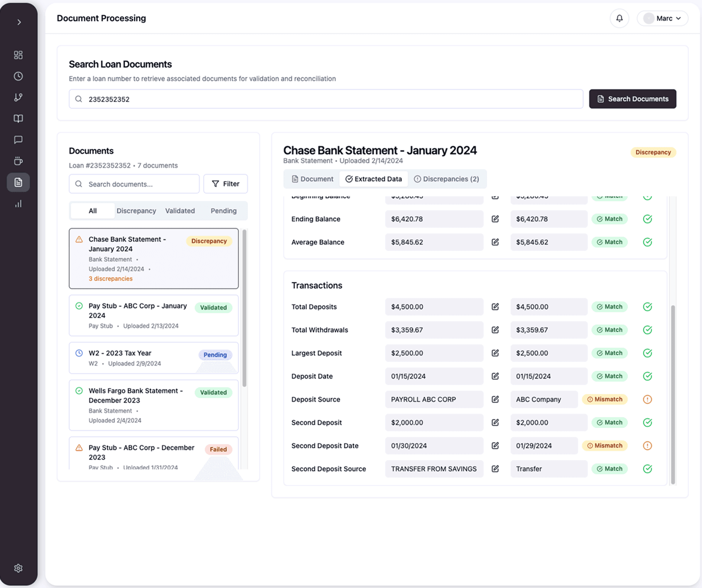Viewport: 702px width, 588px height.
Task: Switch to the Document tab
Action: (312, 179)
